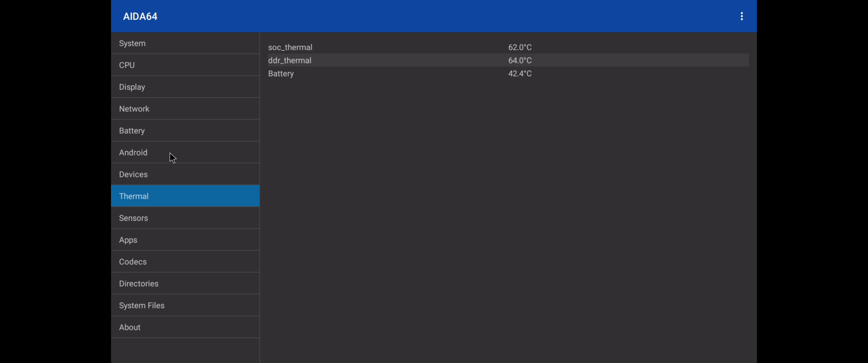Open the Android section
The width and height of the screenshot is (868, 363).
coord(185,153)
